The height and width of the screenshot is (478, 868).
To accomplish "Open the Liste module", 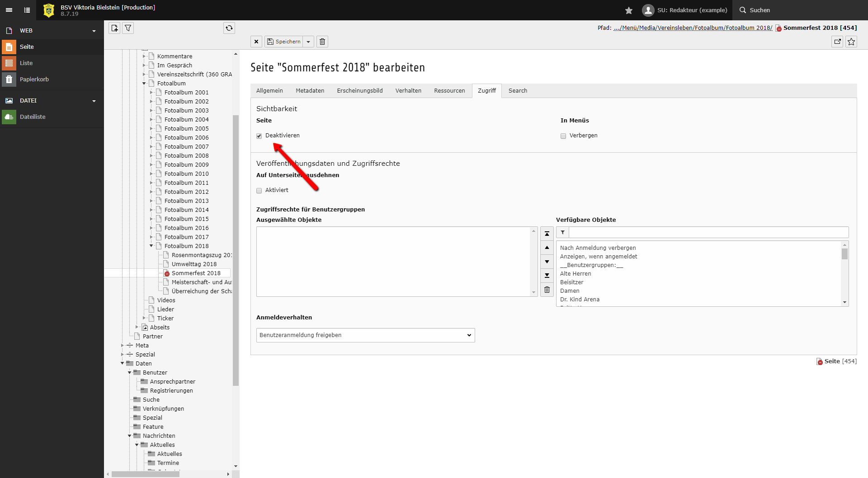I will point(52,63).
